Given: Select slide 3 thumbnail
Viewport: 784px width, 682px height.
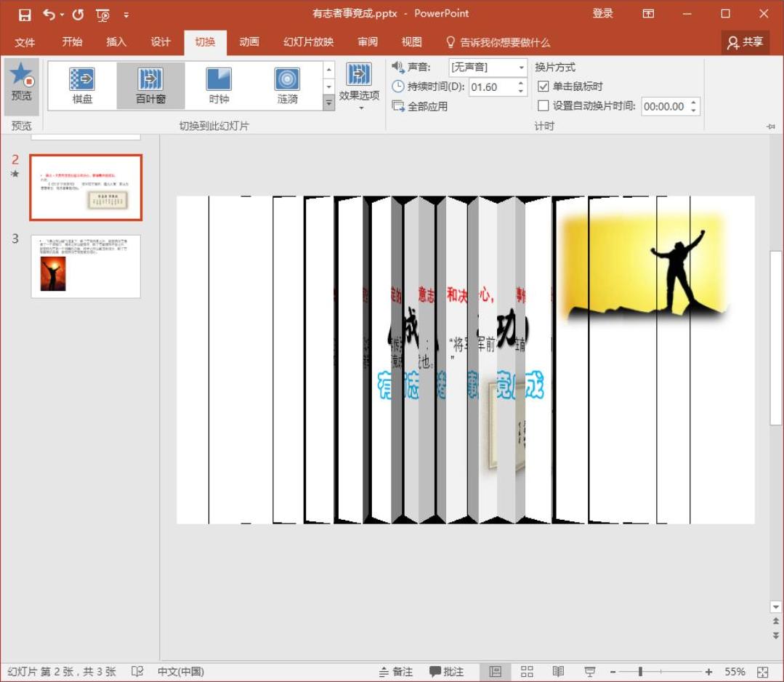Looking at the screenshot, I should pos(86,266).
